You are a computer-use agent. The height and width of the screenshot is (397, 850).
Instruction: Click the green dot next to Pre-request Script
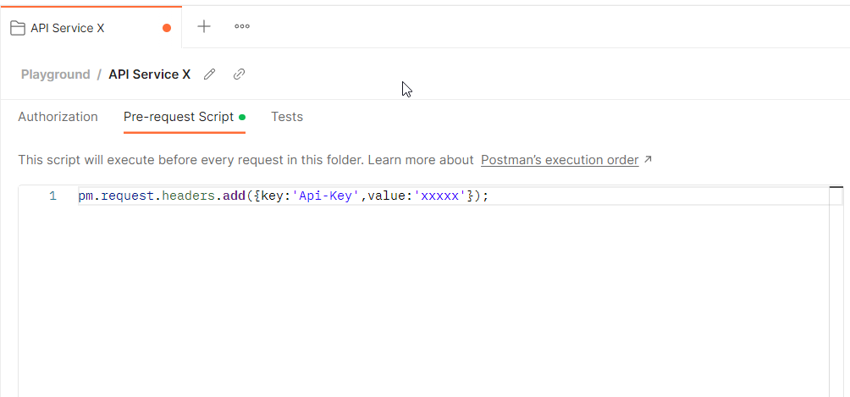click(242, 117)
